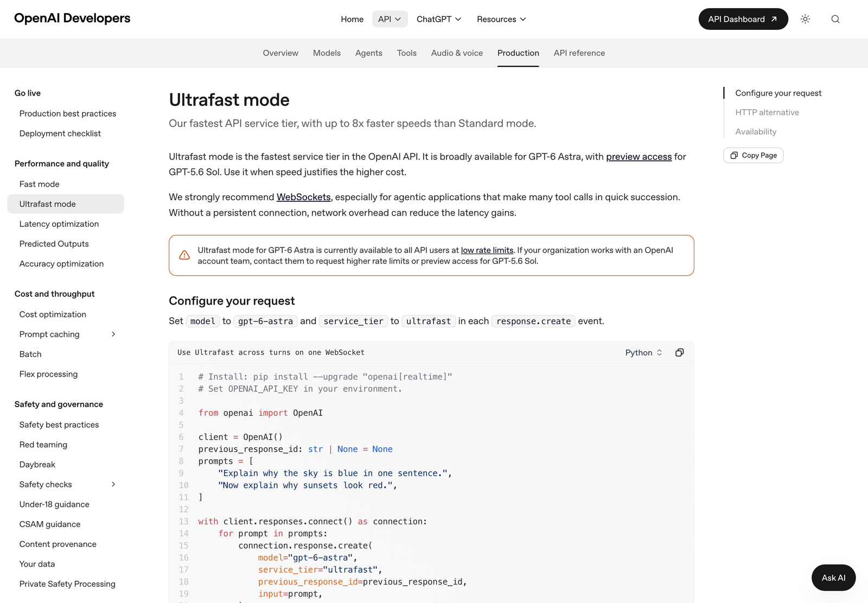The width and height of the screenshot is (868, 603).
Task: Open the low rate limits link
Action: (487, 250)
